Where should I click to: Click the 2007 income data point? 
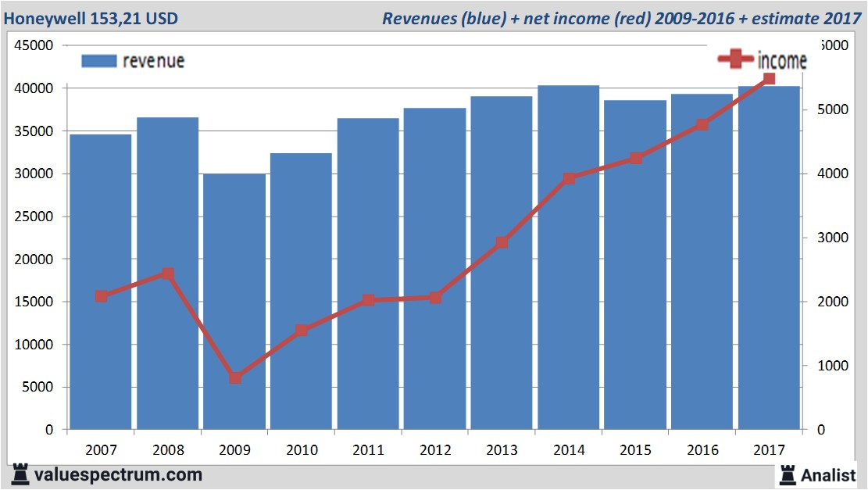click(x=101, y=296)
